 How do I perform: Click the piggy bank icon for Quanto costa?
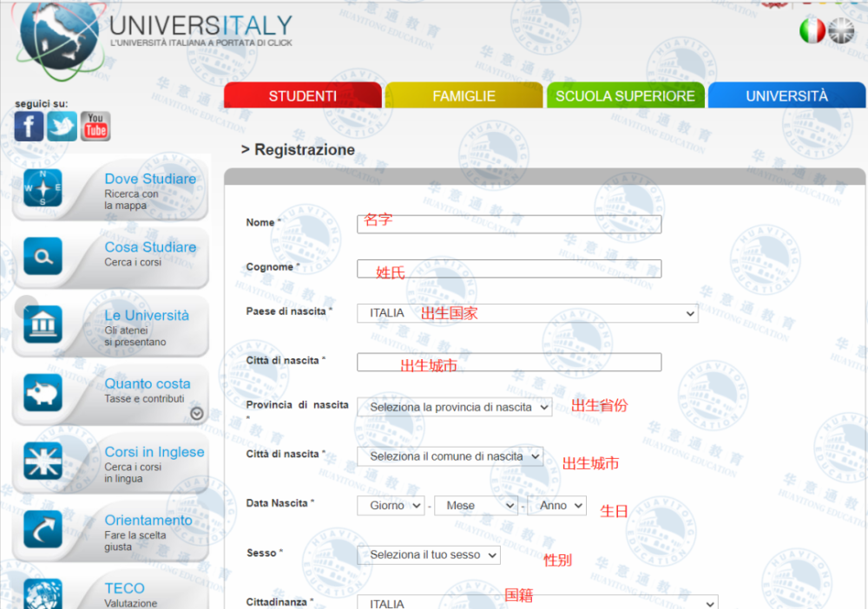point(43,393)
